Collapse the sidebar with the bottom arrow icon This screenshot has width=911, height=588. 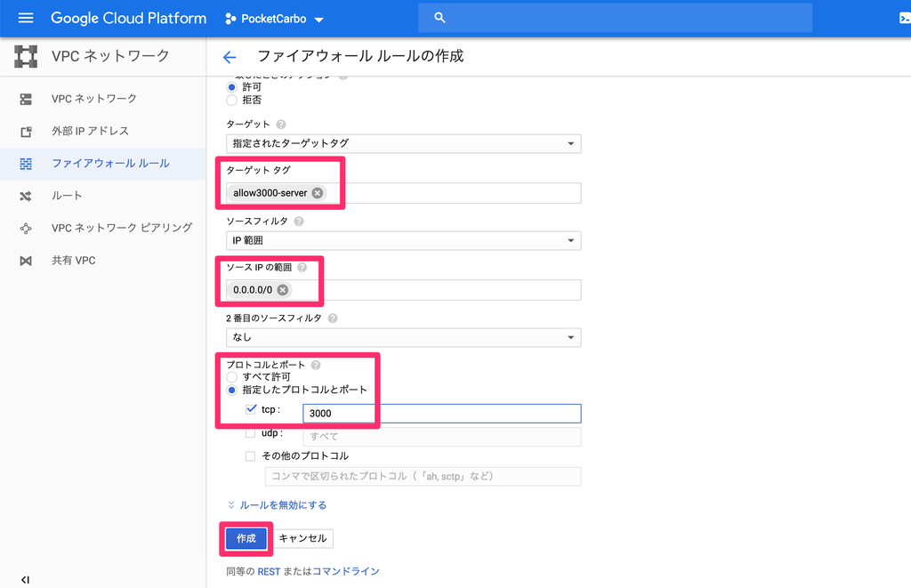[25, 579]
